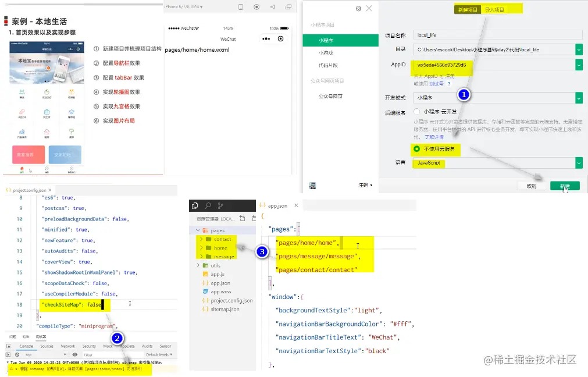Expand the contact folder

tap(201, 239)
